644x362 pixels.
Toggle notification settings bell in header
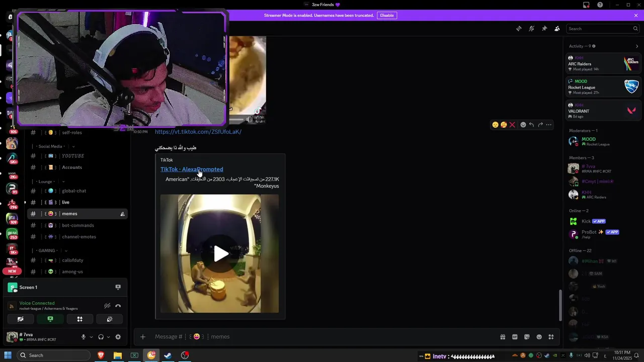click(x=531, y=29)
